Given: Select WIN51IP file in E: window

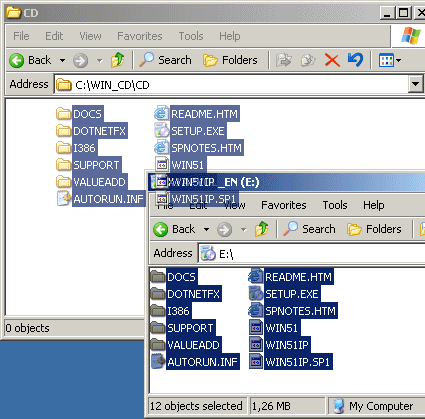Looking at the screenshot, I should (279, 345).
